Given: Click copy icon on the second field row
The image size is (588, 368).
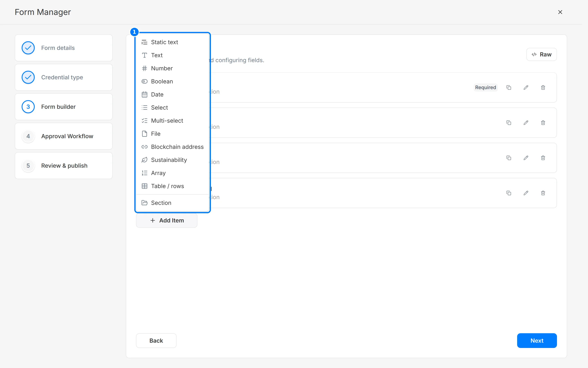Looking at the screenshot, I should coord(509,123).
